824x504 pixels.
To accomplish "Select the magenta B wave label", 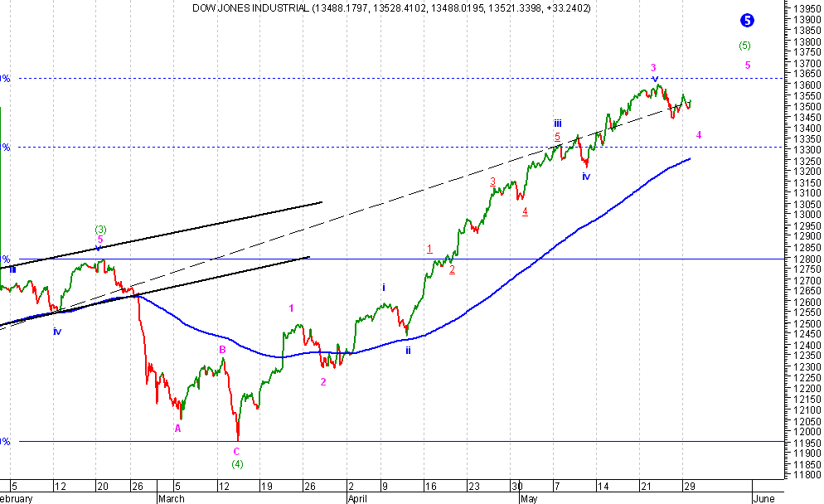I will click(x=222, y=350).
